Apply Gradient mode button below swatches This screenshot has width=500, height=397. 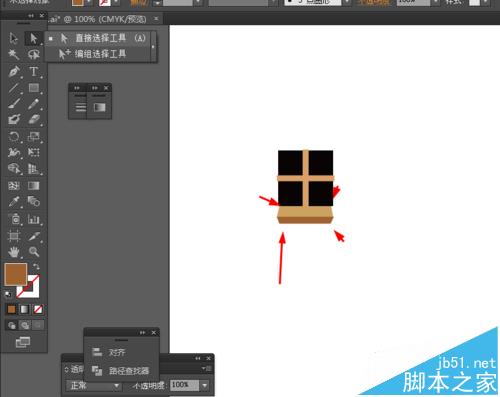click(x=25, y=310)
